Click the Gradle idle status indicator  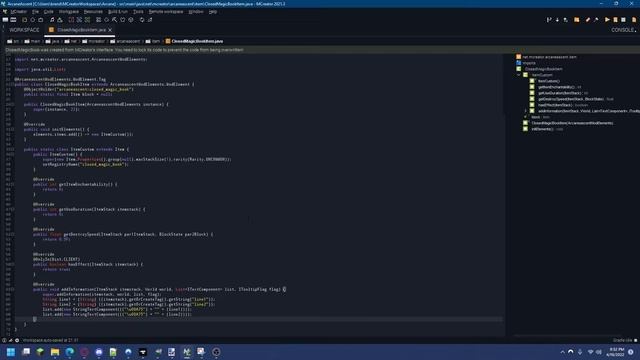point(625,340)
